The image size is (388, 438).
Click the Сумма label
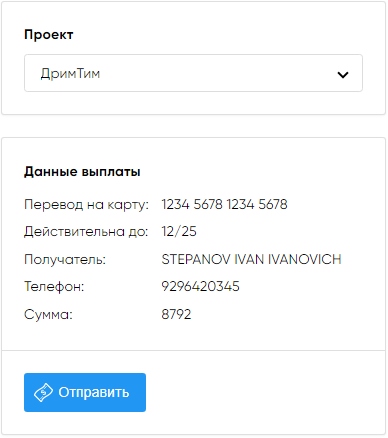tap(48, 315)
